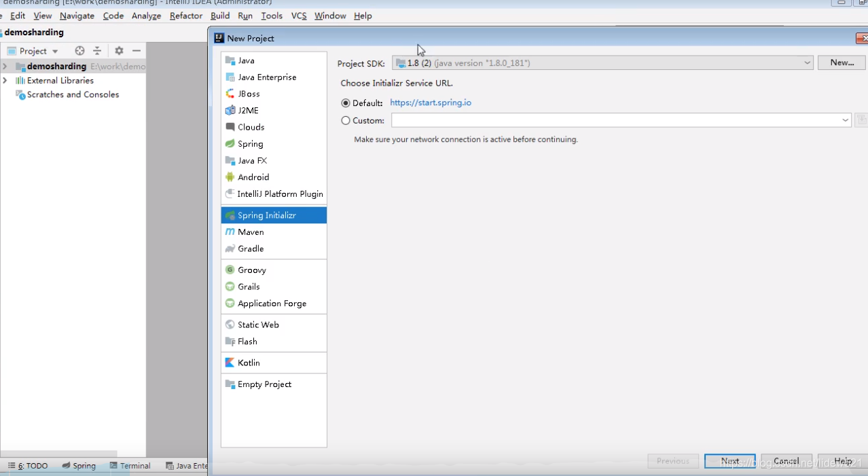The height and width of the screenshot is (476, 868).
Task: Choose the Gradle elephant icon
Action: tap(230, 249)
